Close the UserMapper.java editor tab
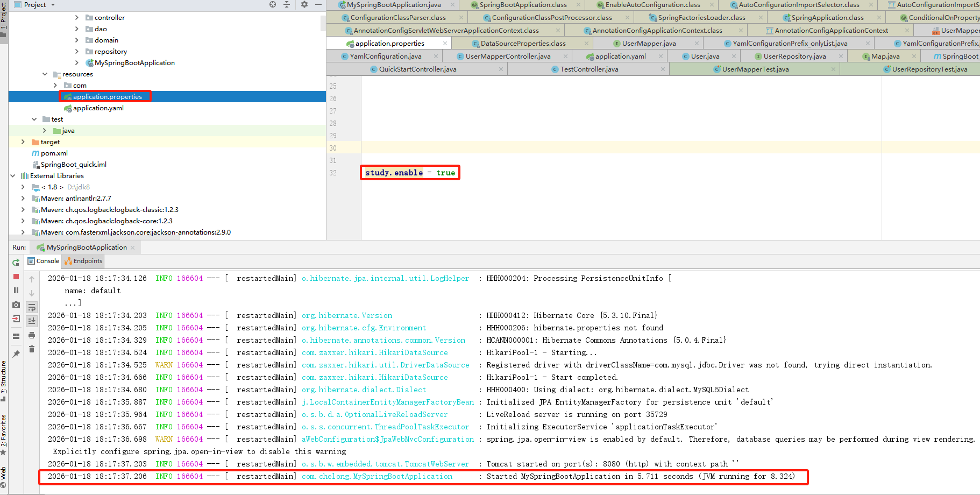 tap(697, 44)
